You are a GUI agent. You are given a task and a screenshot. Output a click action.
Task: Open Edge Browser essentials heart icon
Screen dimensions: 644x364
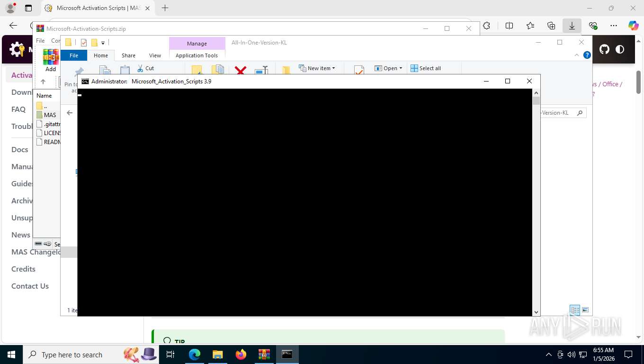[593, 26]
